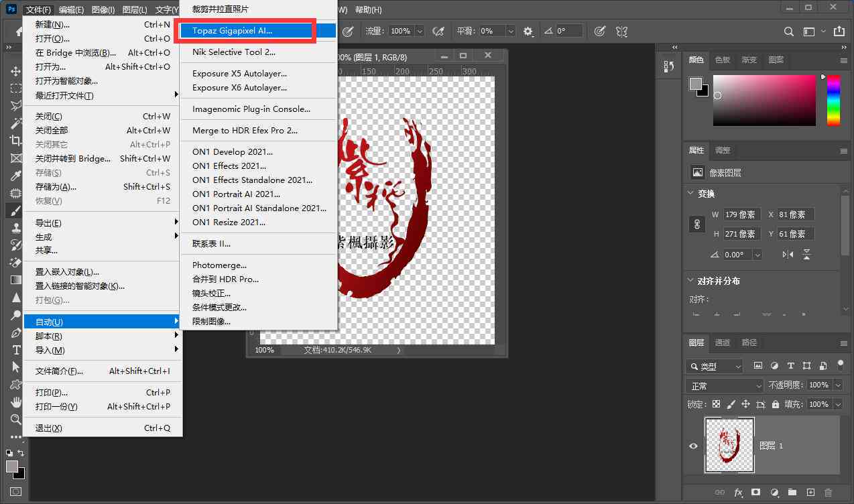
Task: Switch to the 色板 tab
Action: 723,60
